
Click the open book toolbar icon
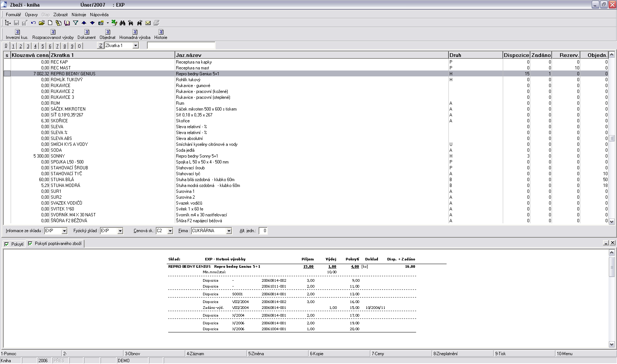pyautogui.click(x=67, y=23)
